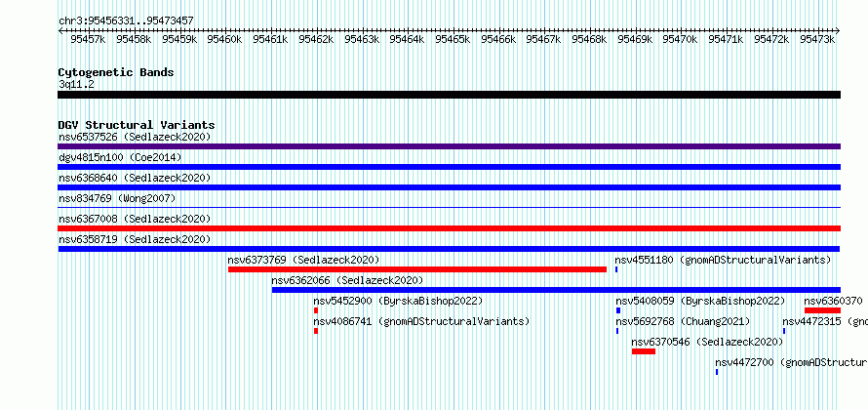868x410 pixels.
Task: Click the 95457k ruler tick label
Action: click(88, 39)
